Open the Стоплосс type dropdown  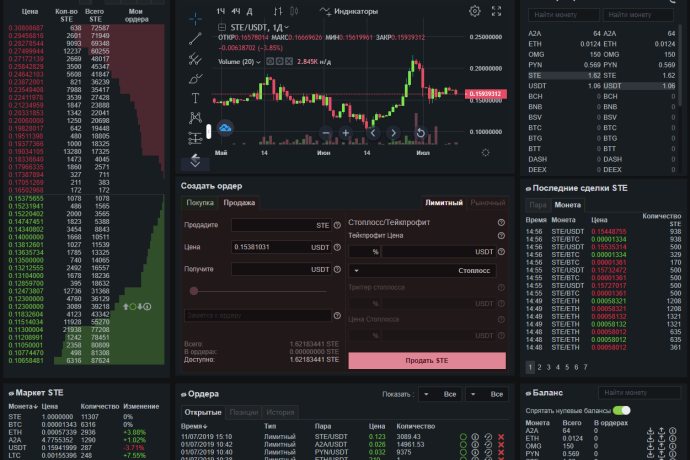pos(422,271)
